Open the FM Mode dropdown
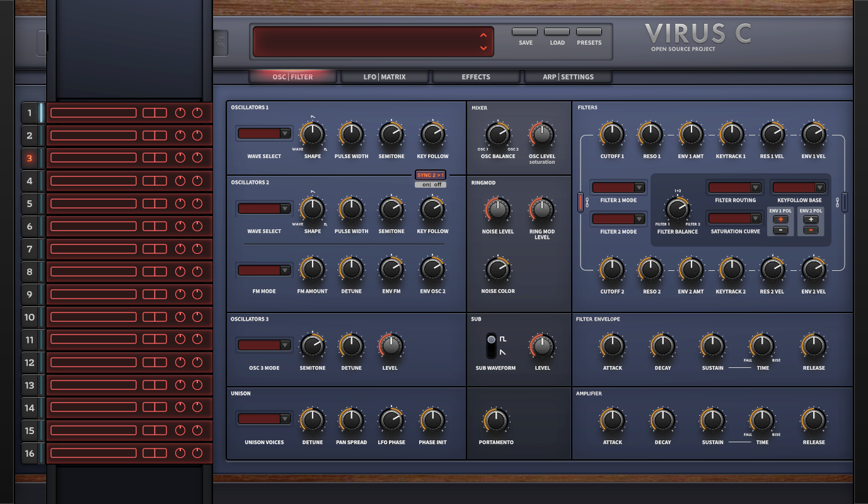Screen dimensions: 868x504 click(264, 270)
